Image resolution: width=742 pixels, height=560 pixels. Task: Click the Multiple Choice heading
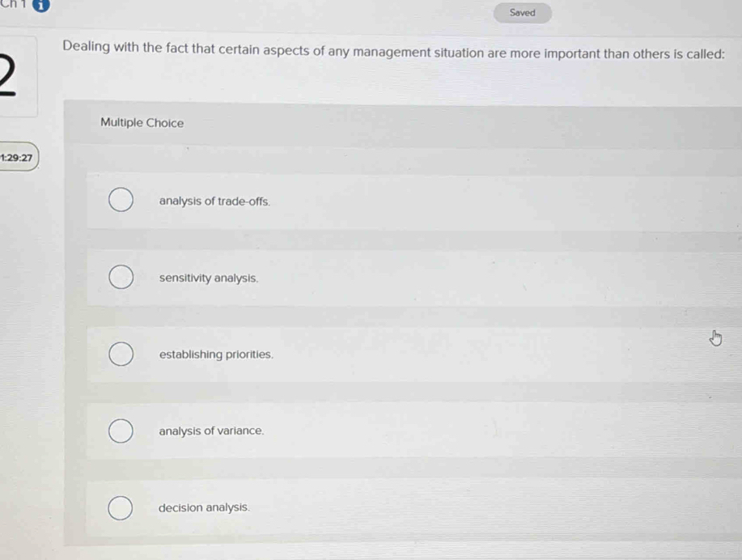click(142, 123)
